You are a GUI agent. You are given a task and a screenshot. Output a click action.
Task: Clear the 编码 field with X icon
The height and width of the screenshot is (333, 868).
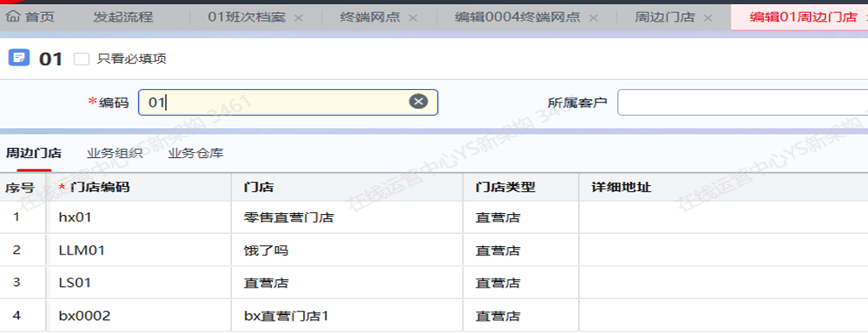(419, 102)
